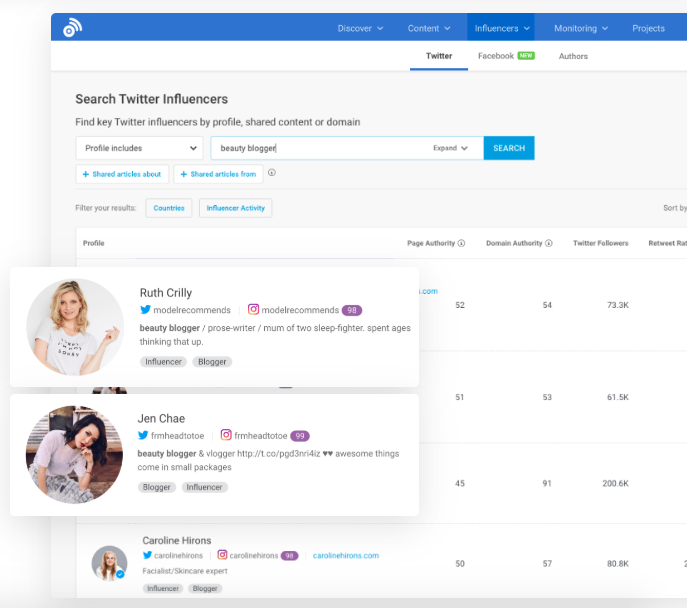Click the Influencer tag on Ruth Crilly
The image size is (687, 608).
click(x=163, y=362)
